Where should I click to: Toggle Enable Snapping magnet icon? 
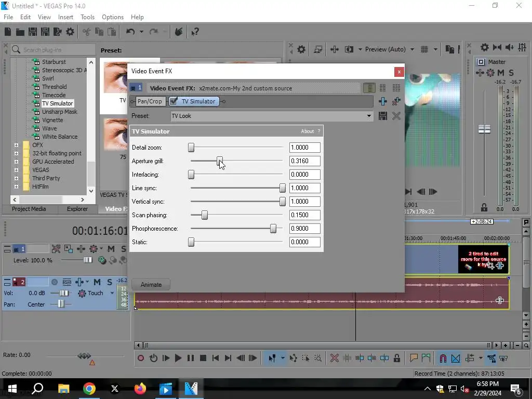pos(443,358)
